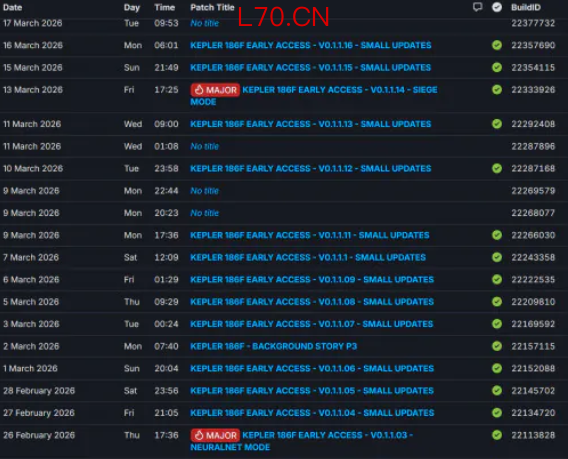Screen dimensions: 568x459
Task: Click the green checkmark for build 22157115
Action: (x=497, y=346)
